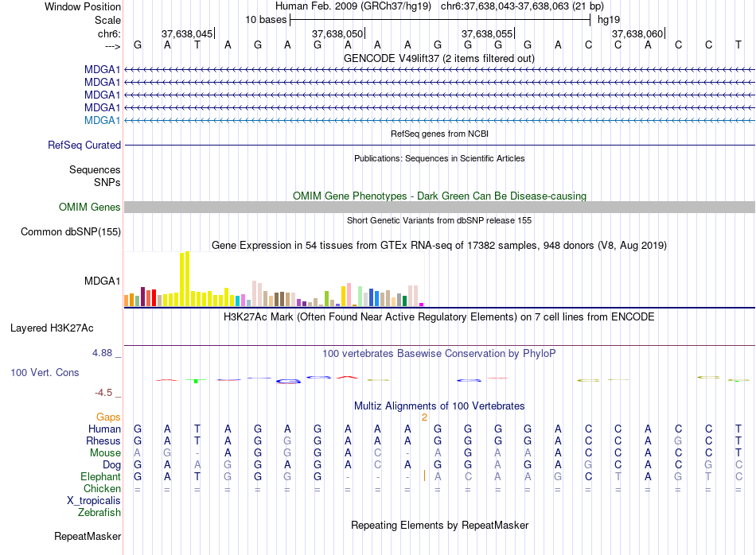The image size is (756, 555).
Task: Click the RefSeq Curated track label
Action: [84, 145]
